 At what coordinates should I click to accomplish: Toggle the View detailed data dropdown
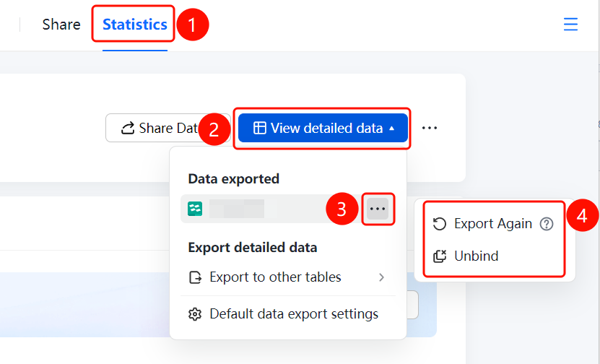click(x=323, y=128)
